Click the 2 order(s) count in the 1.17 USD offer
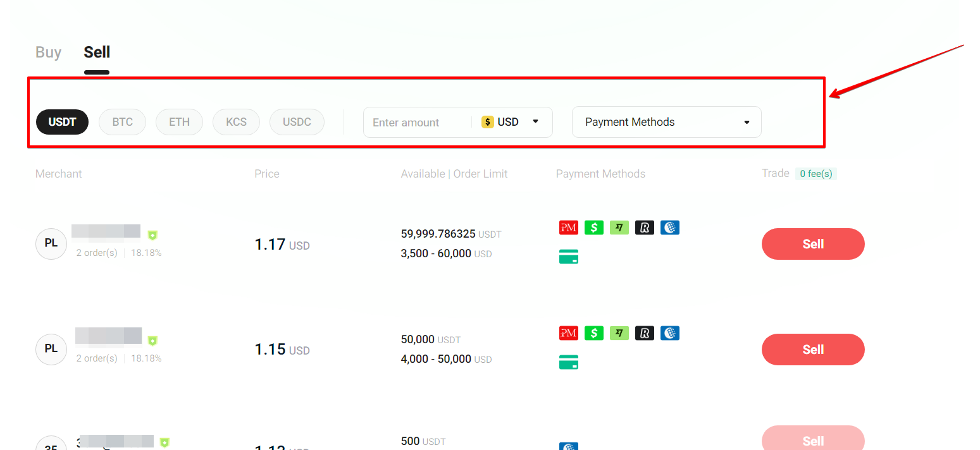Viewport: 980px width, 450px height. coord(97,253)
